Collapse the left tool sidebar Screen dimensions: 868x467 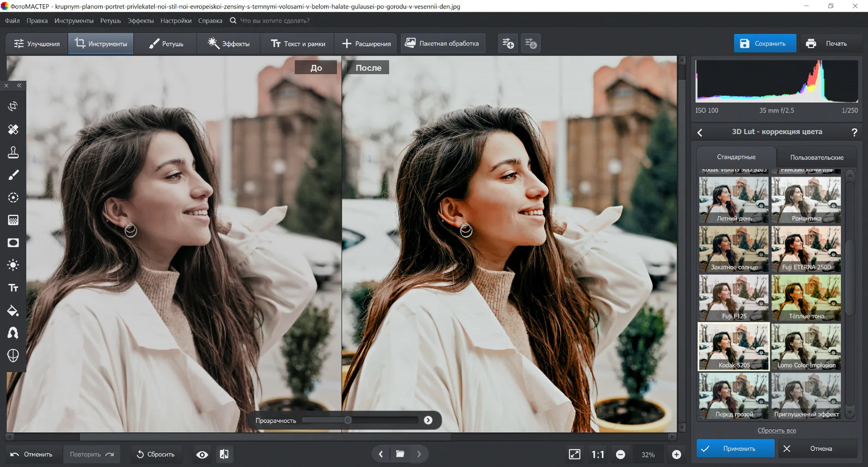pos(19,86)
